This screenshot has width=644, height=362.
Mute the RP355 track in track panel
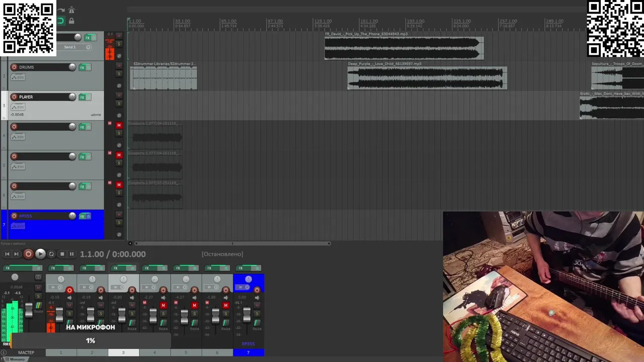tap(119, 215)
